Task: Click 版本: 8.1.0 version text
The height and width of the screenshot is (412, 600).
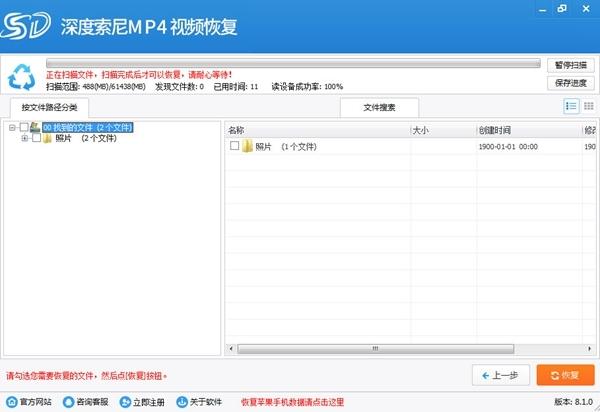Action: pyautogui.click(x=573, y=402)
